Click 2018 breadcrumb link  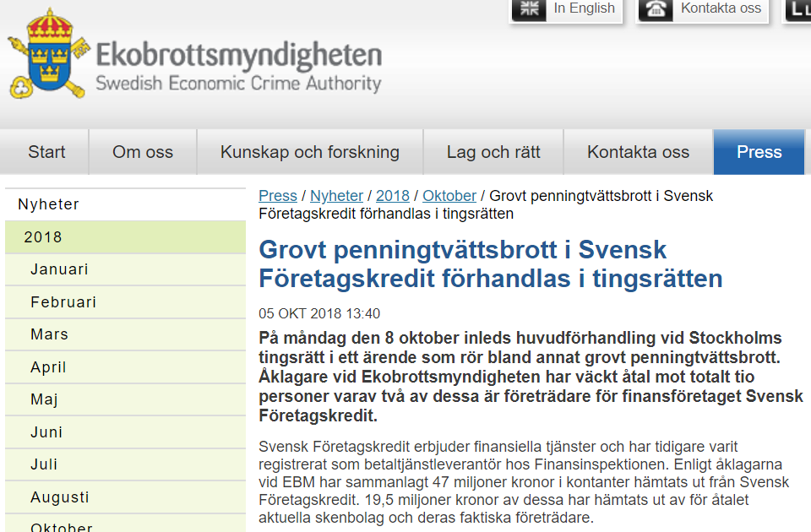pos(393,196)
